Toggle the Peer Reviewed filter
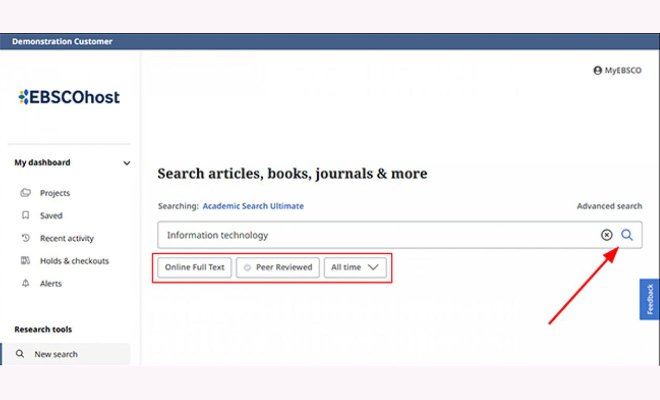The width and height of the screenshot is (660, 400). tap(278, 267)
